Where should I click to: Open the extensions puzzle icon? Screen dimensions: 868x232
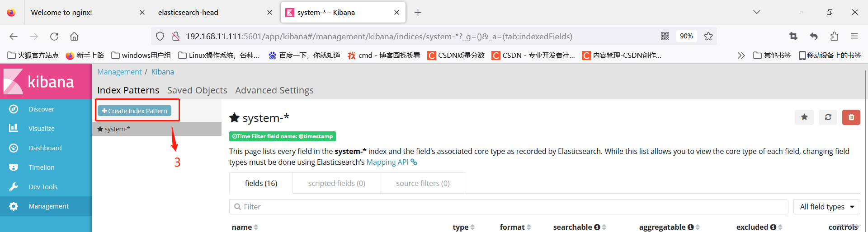point(834,36)
